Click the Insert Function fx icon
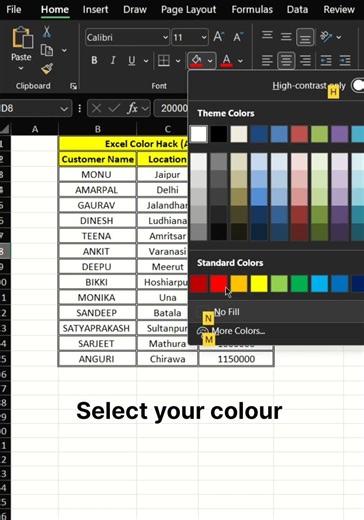Viewport: 364px width, 520px height. tap(133, 108)
